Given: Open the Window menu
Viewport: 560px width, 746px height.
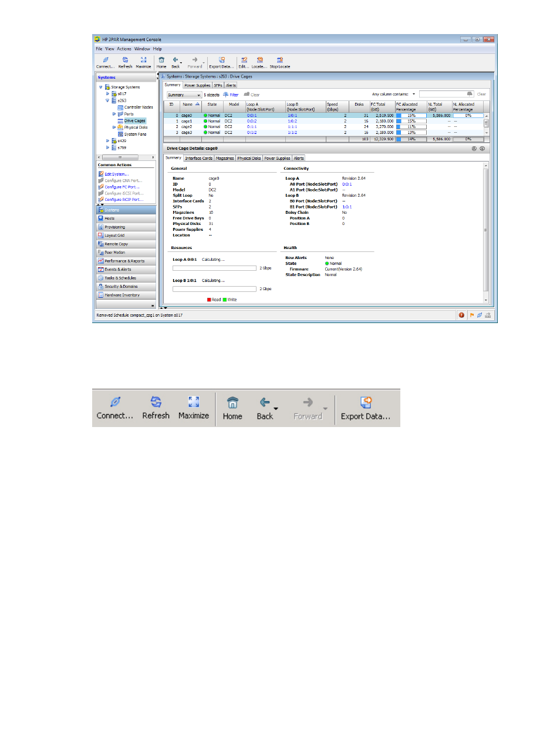Looking at the screenshot, I should point(142,49).
